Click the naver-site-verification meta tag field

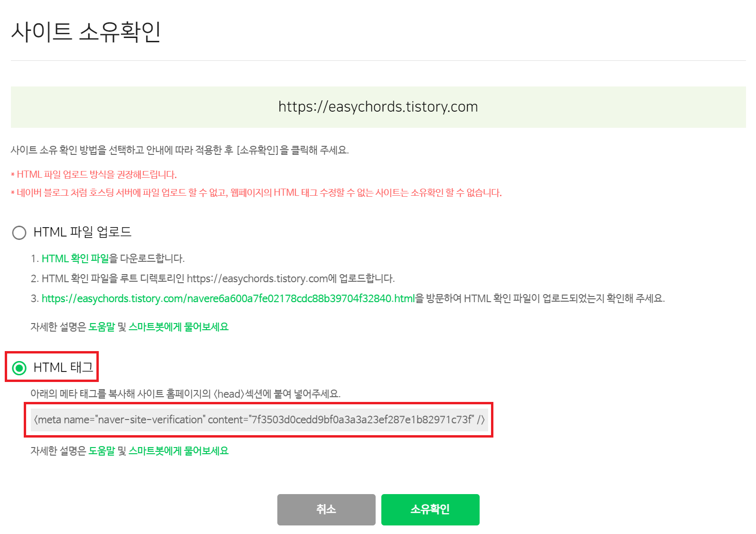tap(259, 420)
